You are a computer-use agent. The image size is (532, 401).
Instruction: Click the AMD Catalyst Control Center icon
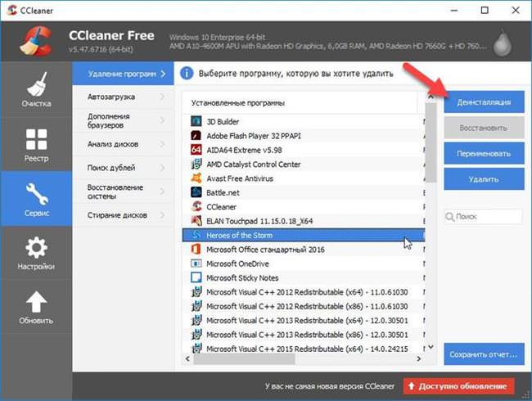coord(196,164)
